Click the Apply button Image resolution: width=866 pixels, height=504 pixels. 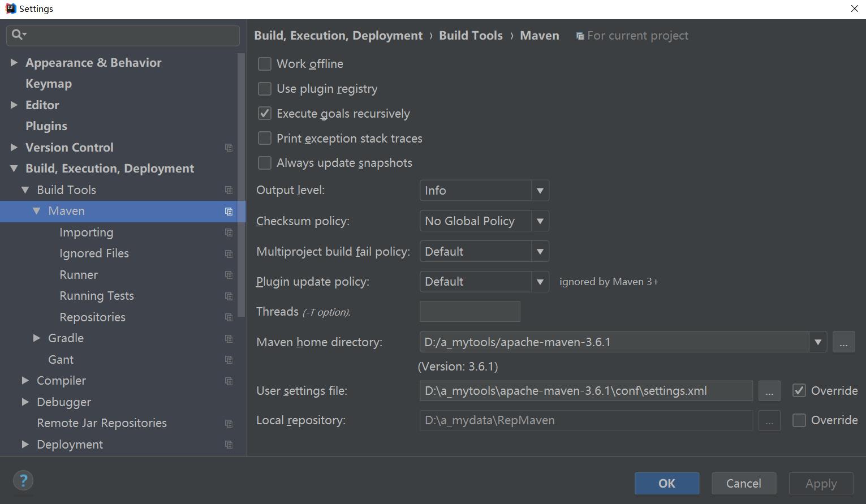[821, 484]
